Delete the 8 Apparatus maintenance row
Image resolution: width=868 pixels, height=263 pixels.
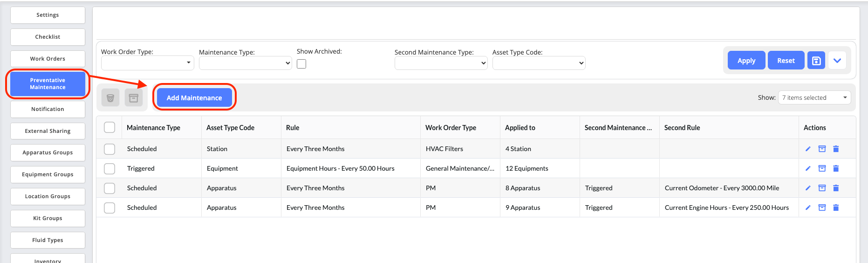click(836, 188)
